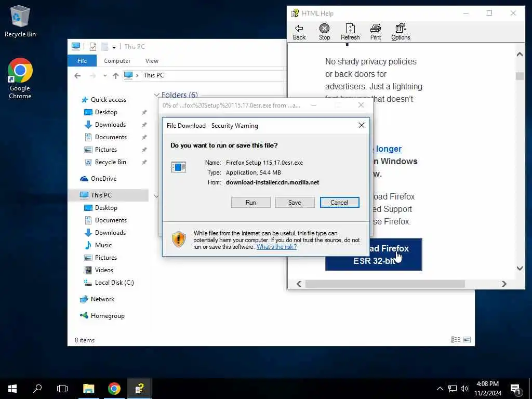Click Stop in HTML Help toolbar
Screen dimensions: 532x399
(324, 32)
